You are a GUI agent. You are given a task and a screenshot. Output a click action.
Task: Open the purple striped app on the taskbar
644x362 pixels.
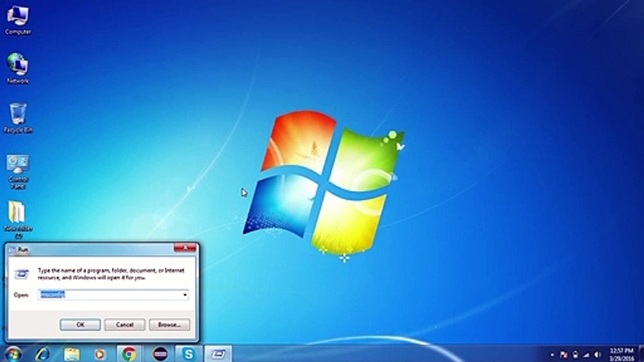click(x=159, y=354)
